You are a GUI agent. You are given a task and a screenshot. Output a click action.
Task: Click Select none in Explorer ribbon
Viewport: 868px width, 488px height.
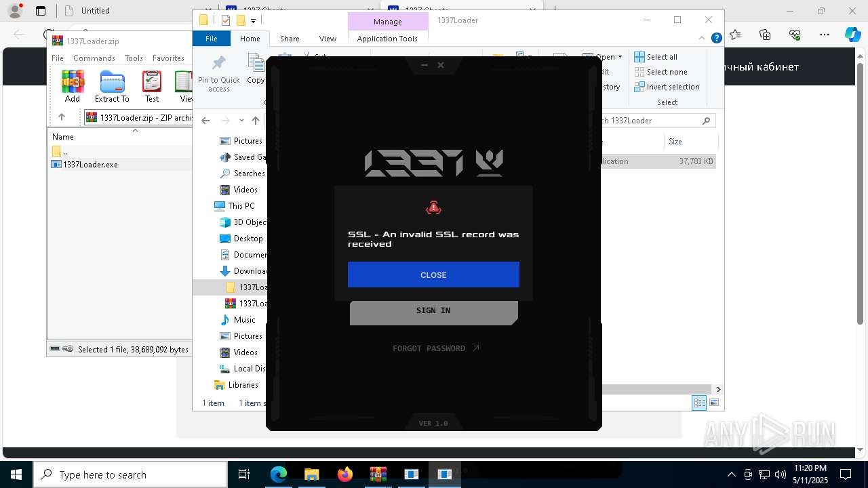(x=661, y=72)
